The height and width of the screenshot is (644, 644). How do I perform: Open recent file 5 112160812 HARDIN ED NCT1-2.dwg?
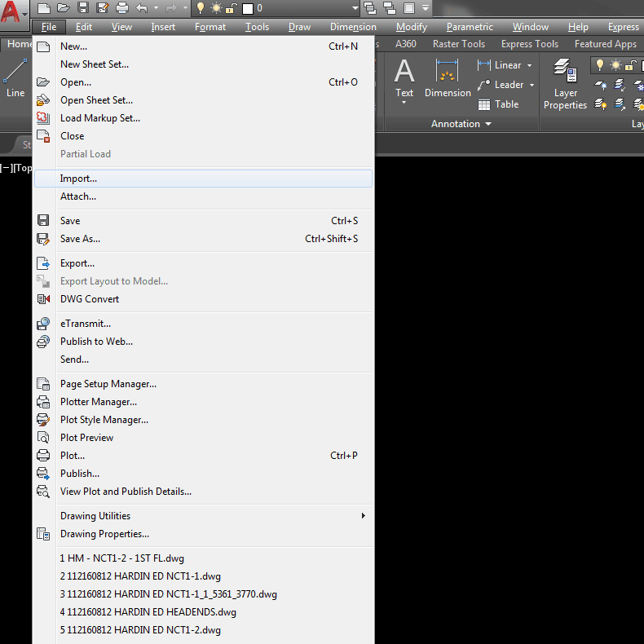coord(203,630)
